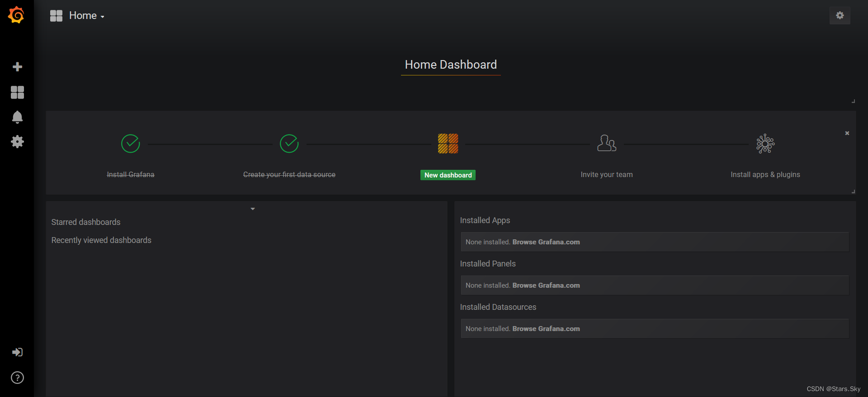Click the Starred dashboards heading
868x397 pixels.
click(86, 222)
